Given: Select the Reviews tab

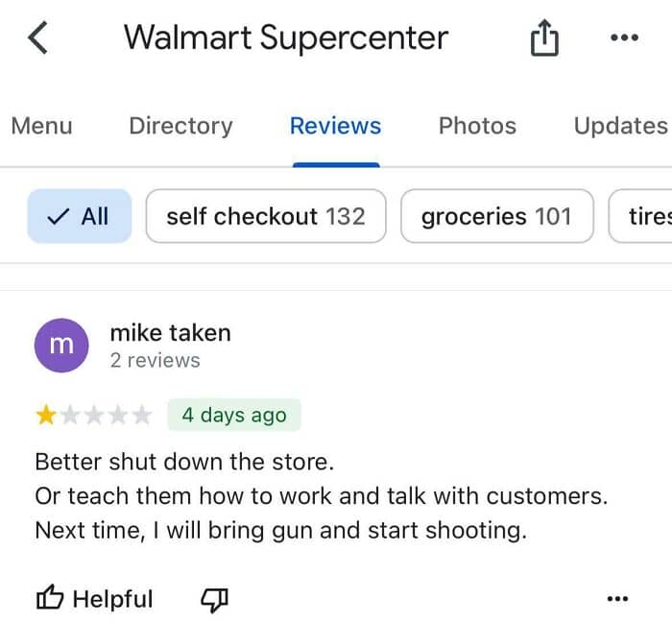Looking at the screenshot, I should click(x=336, y=126).
